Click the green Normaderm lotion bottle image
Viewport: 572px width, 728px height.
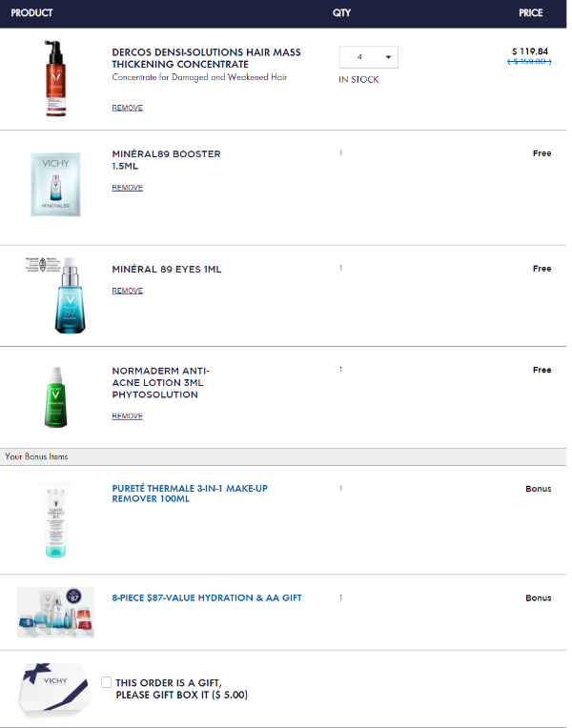tap(56, 396)
